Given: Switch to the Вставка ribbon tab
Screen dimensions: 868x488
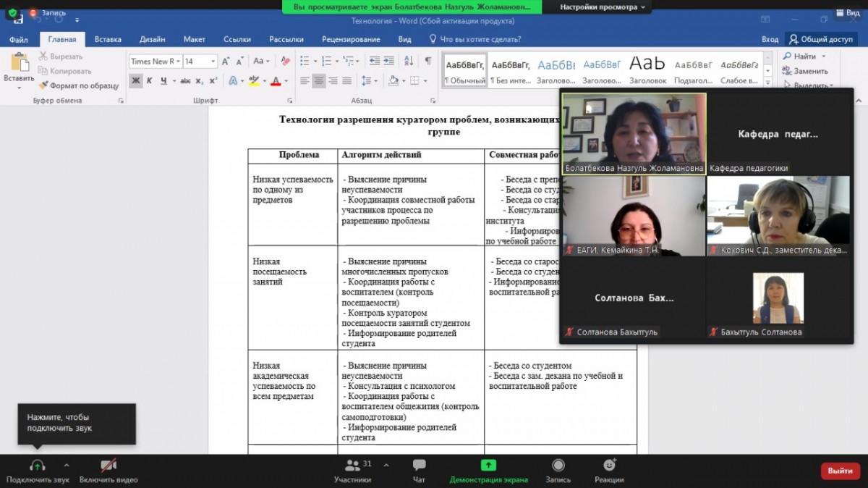Looking at the screenshot, I should tap(108, 39).
